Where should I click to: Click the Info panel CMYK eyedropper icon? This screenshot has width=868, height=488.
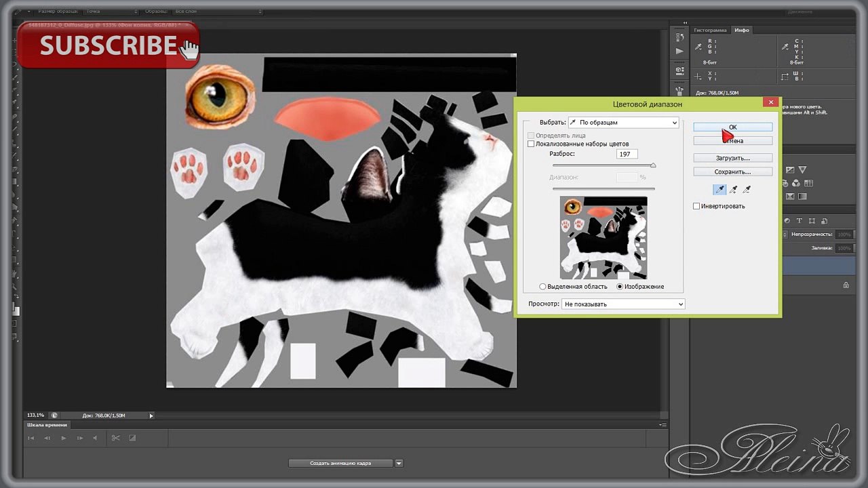[x=785, y=47]
